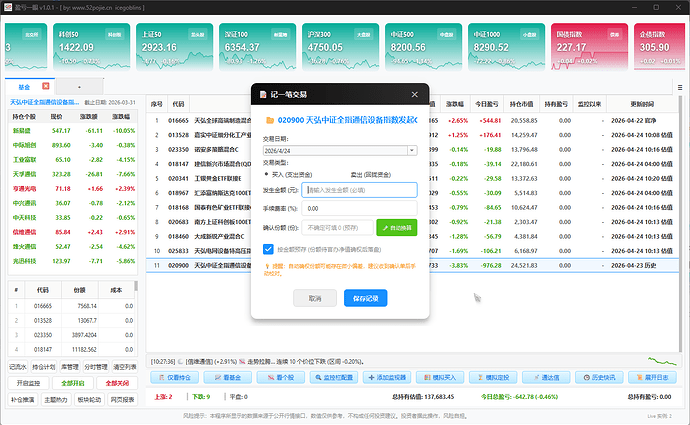Click the holdings table vertical scrollbar
The width and height of the screenshot is (690, 425).
pyautogui.click(x=136, y=317)
